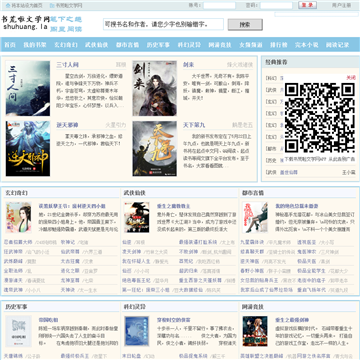Select 武侠仙侠 in the navigation bar
Screen dimensions: 360x360
(x=96, y=45)
